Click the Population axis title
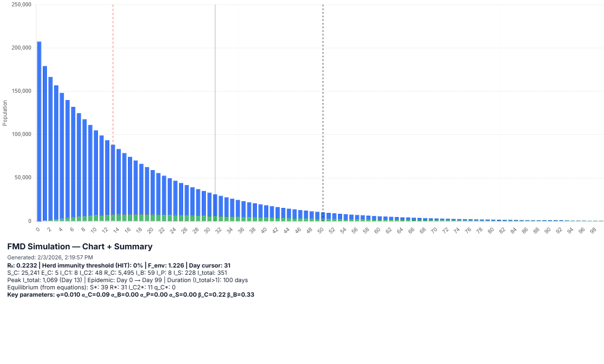The width and height of the screenshot is (604, 364). pos(5,113)
